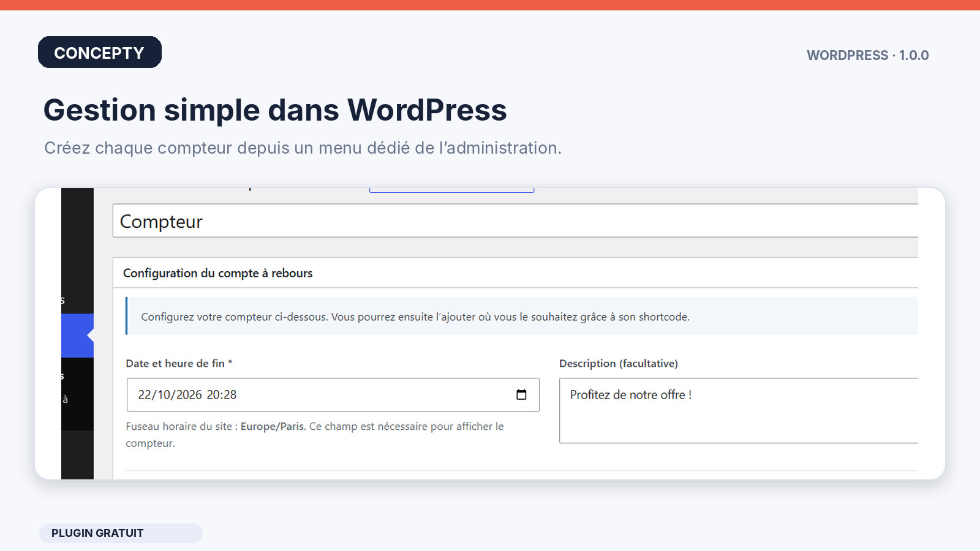Screen dimensions: 980x551
Task: Click the 'Description (facultative)' label
Action: point(619,364)
